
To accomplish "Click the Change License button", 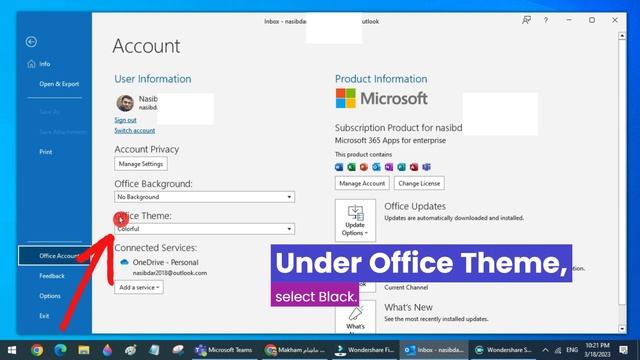I will click(x=419, y=183).
